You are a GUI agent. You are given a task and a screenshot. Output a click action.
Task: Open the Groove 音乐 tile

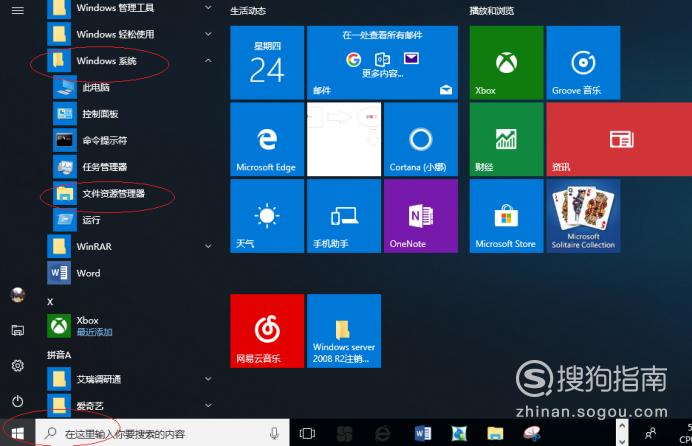583,63
